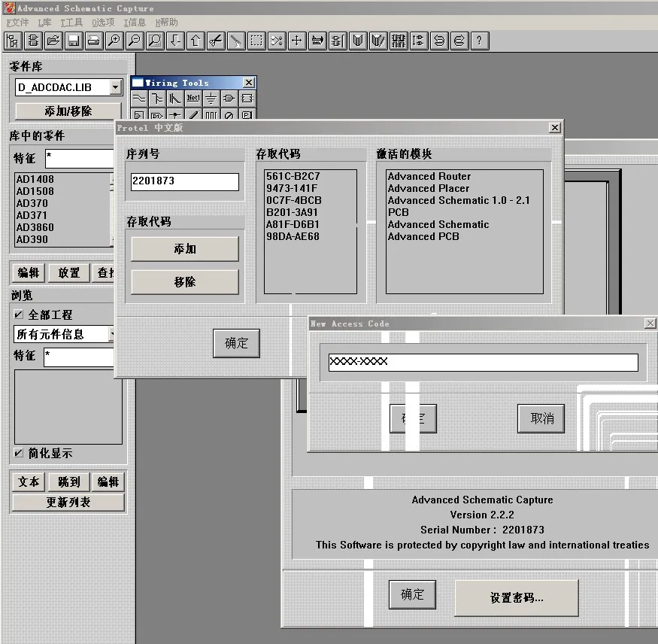This screenshot has height=644, width=658.
Task: Open the 库 menu
Action: click(x=44, y=23)
